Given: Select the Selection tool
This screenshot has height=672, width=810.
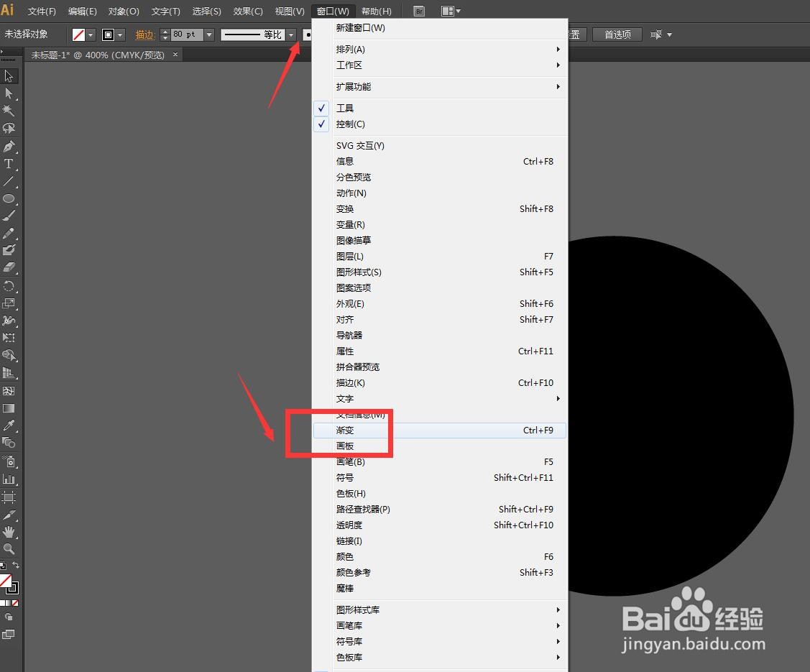Looking at the screenshot, I should coord(9,75).
